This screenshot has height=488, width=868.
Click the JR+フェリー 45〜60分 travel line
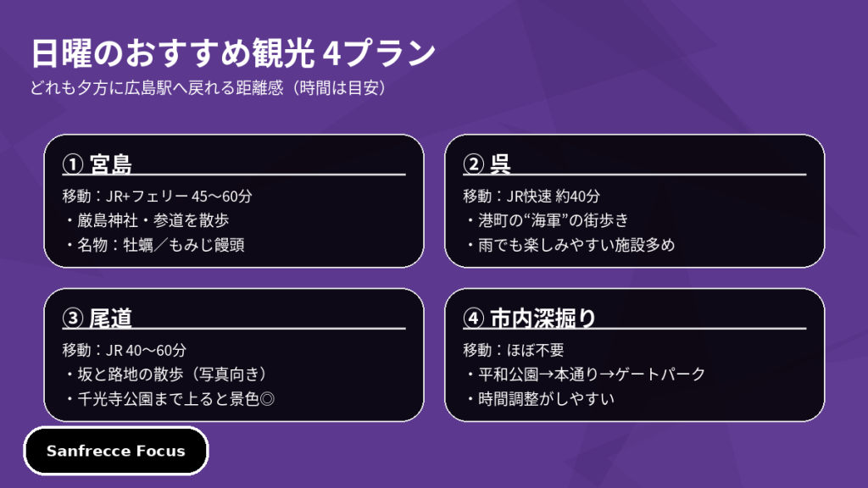click(x=158, y=196)
